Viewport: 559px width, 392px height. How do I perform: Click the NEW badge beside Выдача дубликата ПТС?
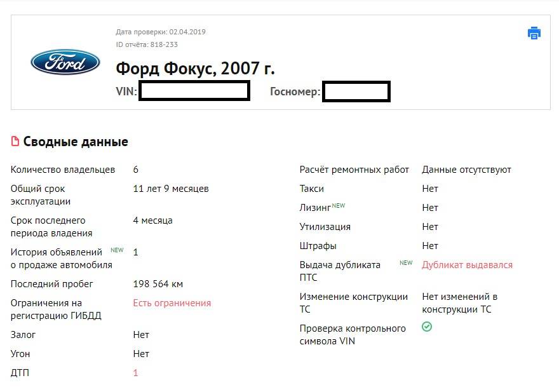[x=406, y=263]
